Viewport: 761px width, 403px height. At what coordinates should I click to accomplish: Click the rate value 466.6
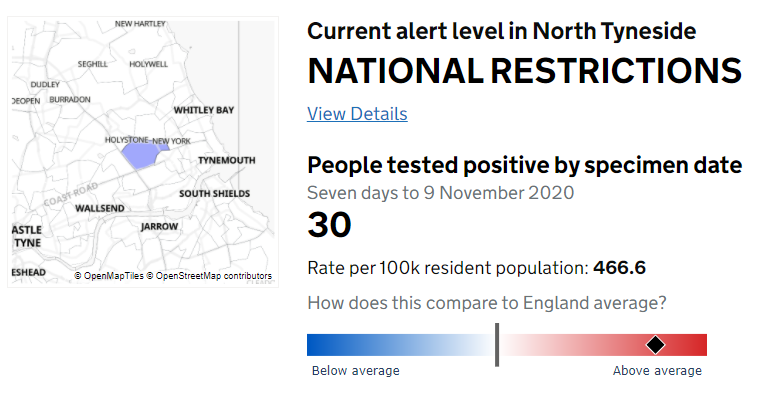[620, 268]
